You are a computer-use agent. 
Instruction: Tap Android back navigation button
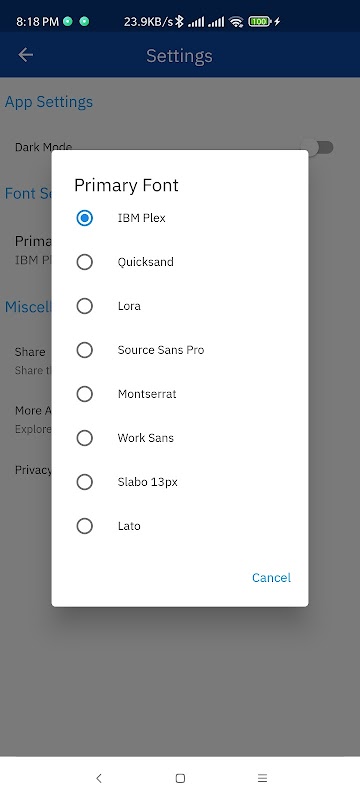click(99, 778)
